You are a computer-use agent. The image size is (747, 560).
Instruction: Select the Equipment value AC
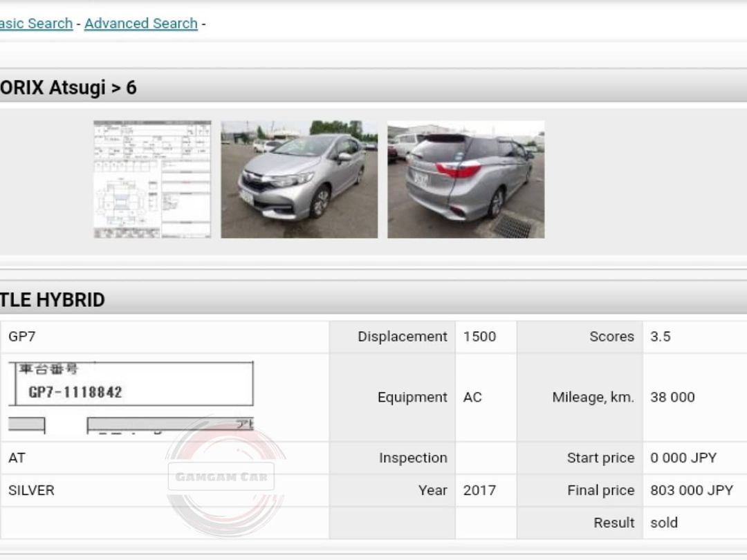[x=472, y=397]
